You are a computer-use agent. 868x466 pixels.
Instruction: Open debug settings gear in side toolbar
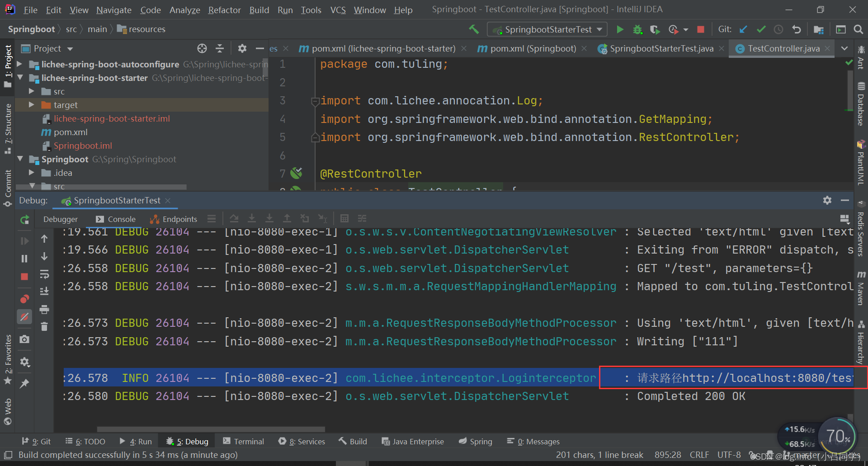tap(24, 362)
